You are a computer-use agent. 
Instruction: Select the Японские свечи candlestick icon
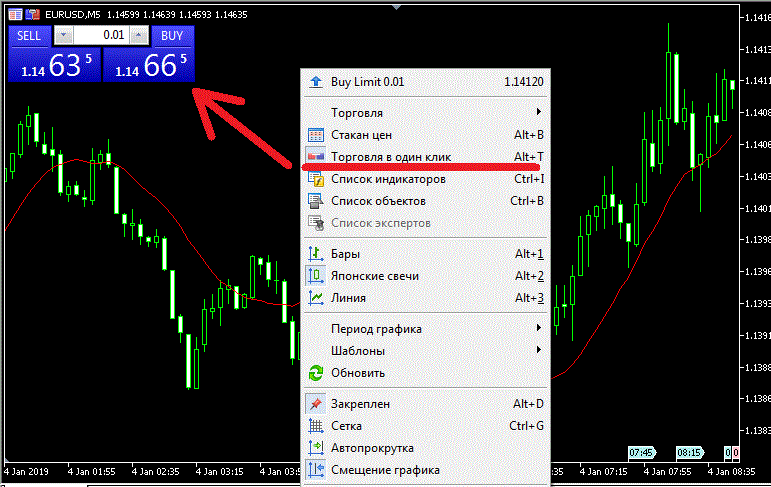316,276
